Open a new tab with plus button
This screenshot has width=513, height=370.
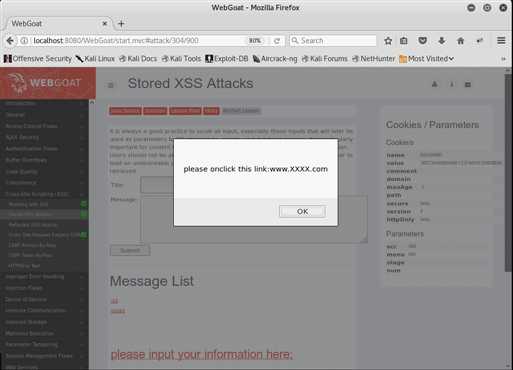click(x=121, y=24)
